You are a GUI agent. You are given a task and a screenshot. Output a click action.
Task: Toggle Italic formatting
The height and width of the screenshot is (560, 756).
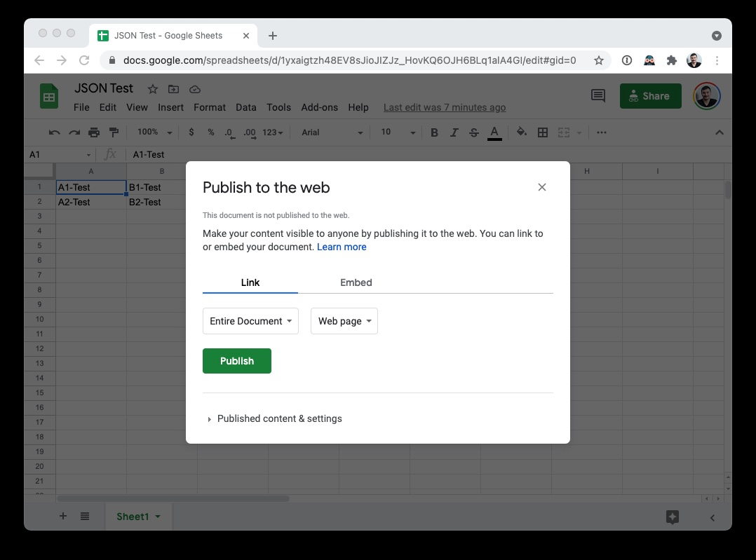pyautogui.click(x=454, y=132)
